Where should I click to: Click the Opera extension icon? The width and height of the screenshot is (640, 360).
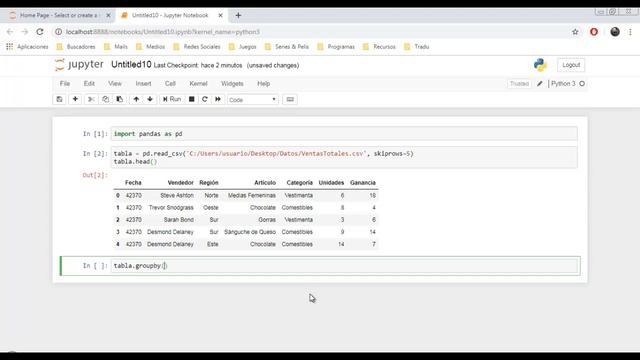pos(594,32)
